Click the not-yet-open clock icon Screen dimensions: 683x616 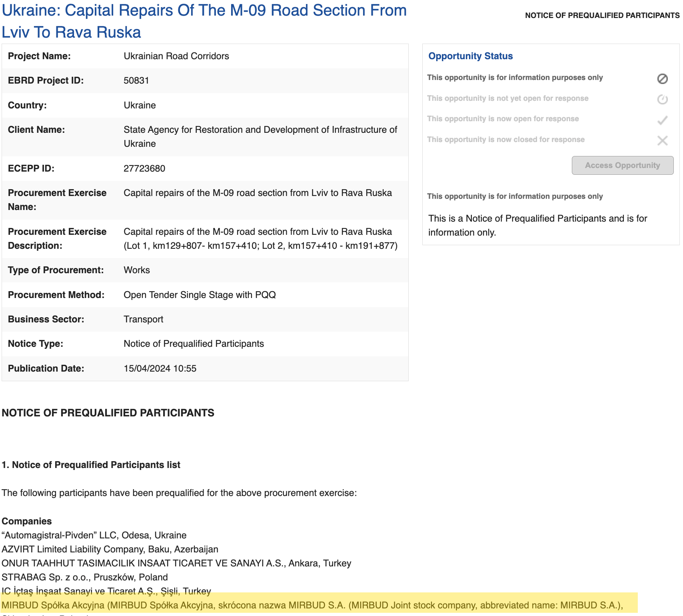pyautogui.click(x=662, y=99)
